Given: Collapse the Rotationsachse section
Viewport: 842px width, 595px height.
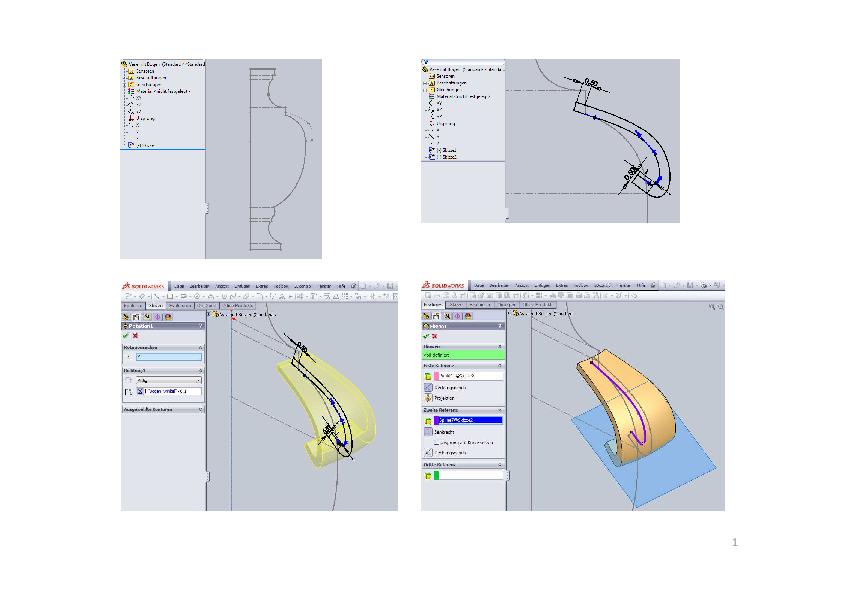Looking at the screenshot, I should click(x=201, y=347).
